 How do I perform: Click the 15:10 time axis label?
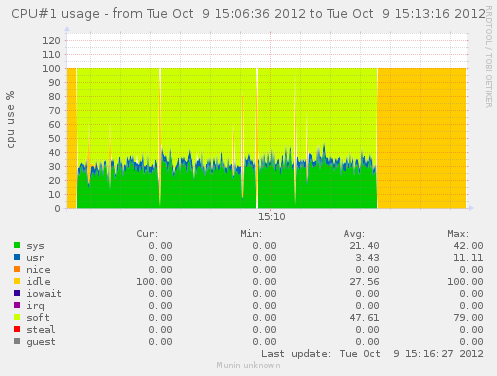click(272, 217)
